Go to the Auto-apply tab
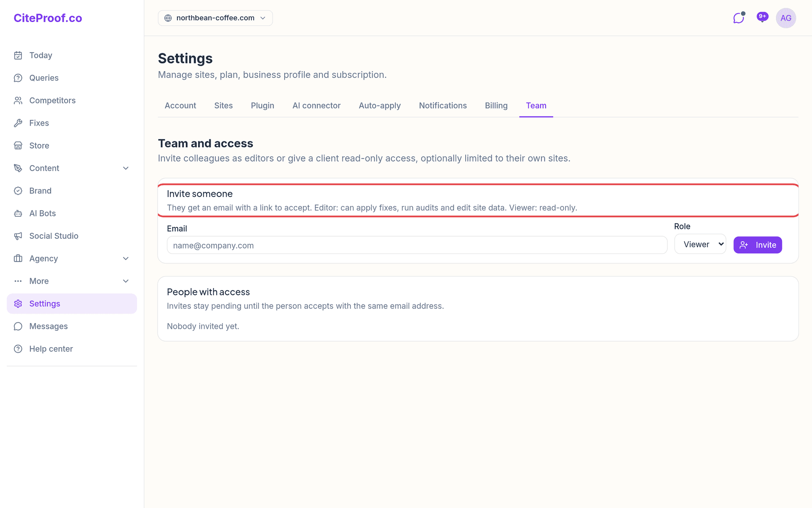812x508 pixels. (380, 106)
